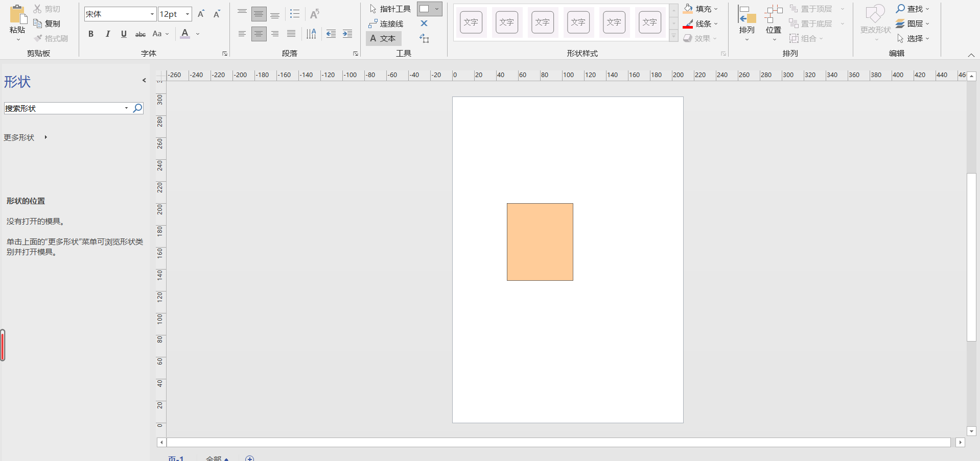
Task: Align text left in paragraph group
Action: (242, 34)
